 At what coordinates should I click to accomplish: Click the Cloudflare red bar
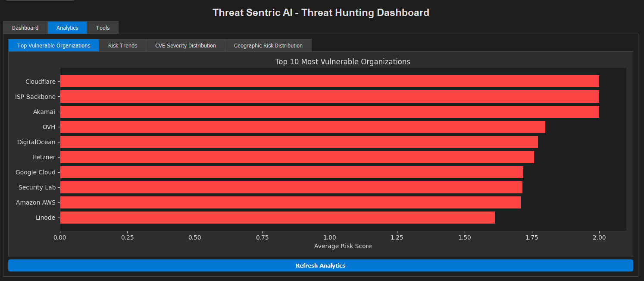click(x=329, y=81)
